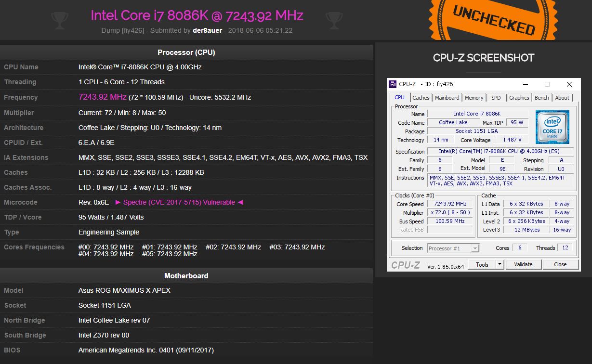Click the Validate button

point(523,264)
